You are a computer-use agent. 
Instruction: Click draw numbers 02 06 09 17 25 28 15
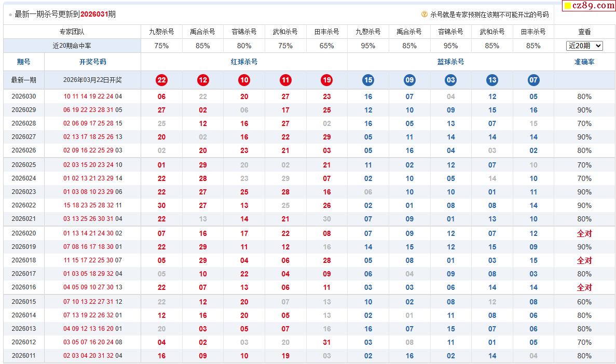[x=93, y=123]
